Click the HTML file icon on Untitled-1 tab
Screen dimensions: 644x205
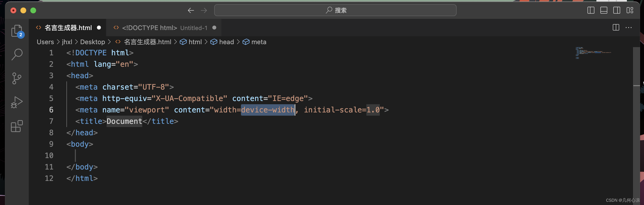click(x=116, y=28)
